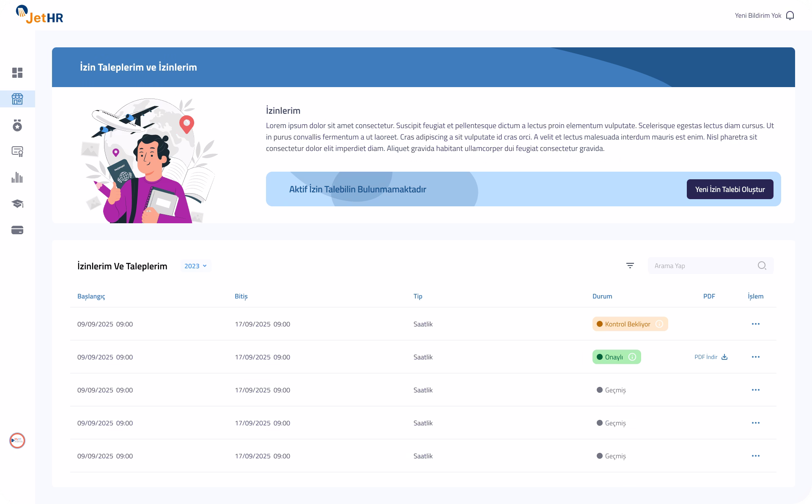Open the graduation cap sidebar icon
The image size is (812, 504).
17,204
